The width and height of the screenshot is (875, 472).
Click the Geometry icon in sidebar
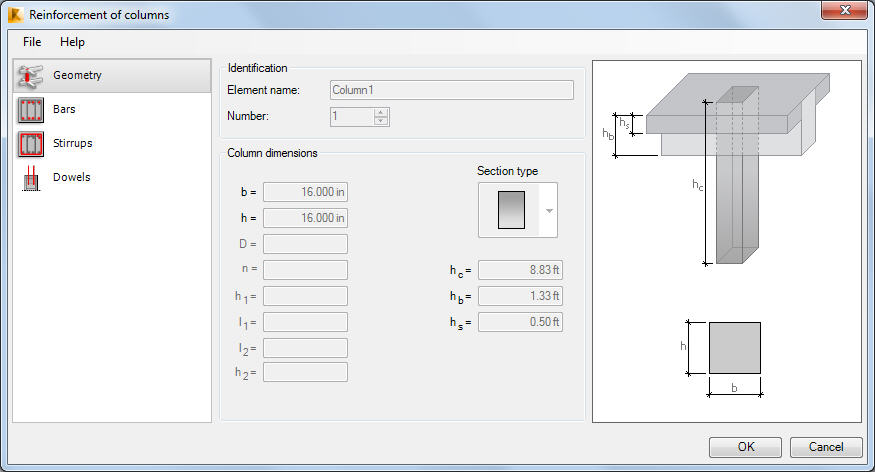31,76
